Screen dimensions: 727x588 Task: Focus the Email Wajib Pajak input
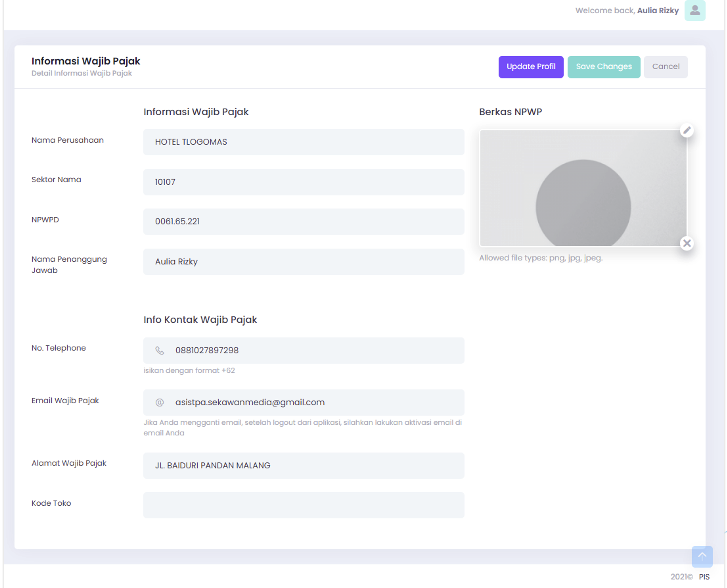(315, 403)
